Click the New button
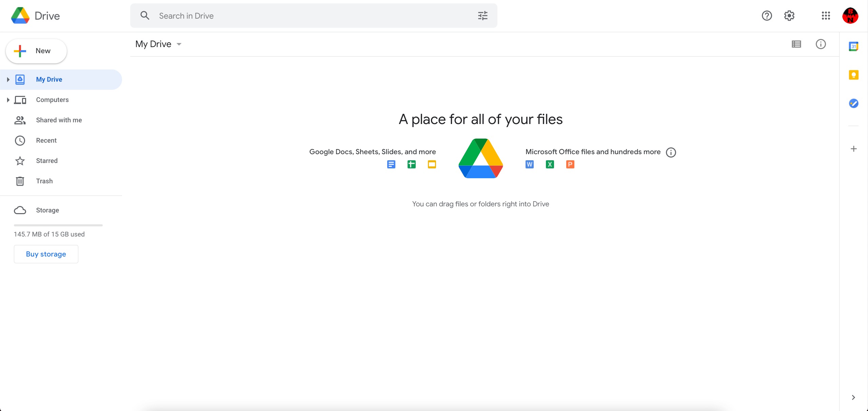868x411 pixels. [x=36, y=51]
